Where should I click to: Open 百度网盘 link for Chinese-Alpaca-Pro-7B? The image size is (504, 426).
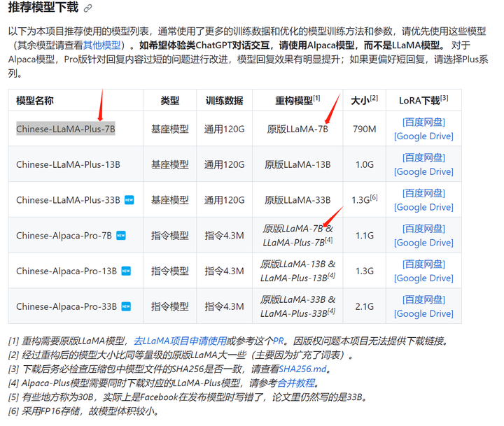(423, 229)
